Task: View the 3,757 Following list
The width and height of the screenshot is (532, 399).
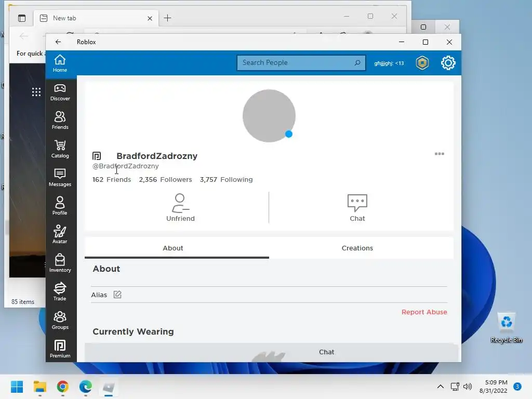Action: click(x=227, y=179)
